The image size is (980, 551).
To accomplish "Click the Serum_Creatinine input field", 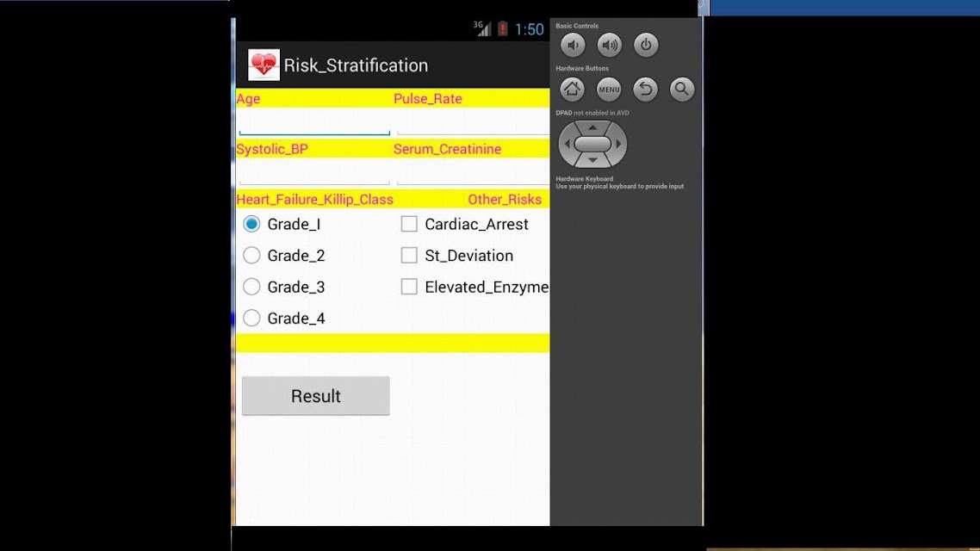I will click(473, 172).
